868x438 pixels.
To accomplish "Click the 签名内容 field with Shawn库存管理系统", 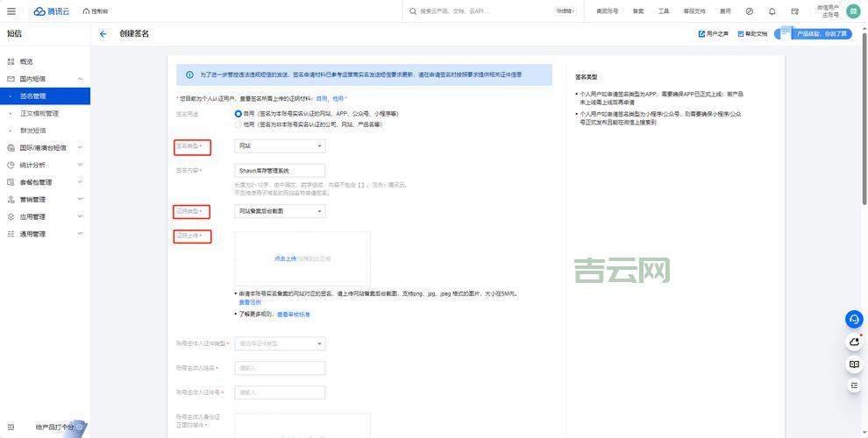I will [x=280, y=171].
